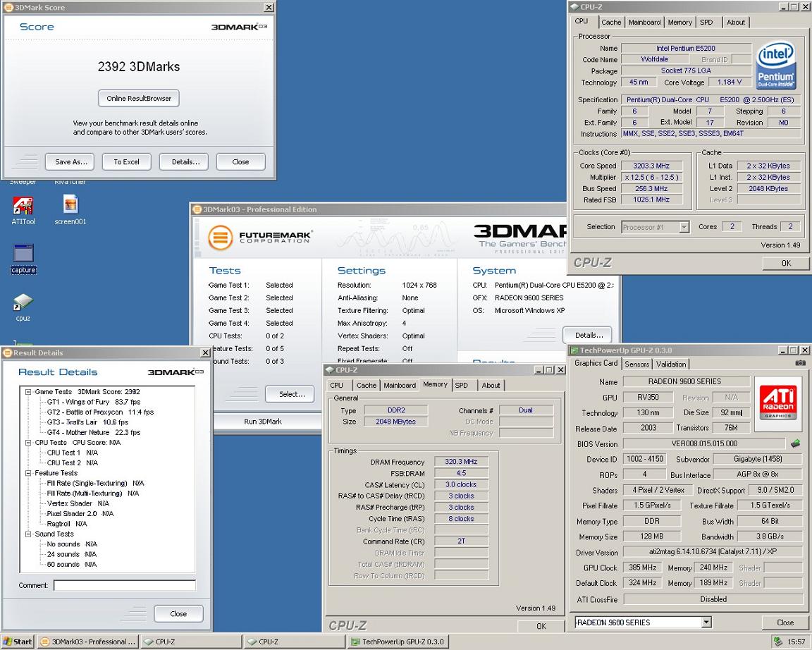Click the 3203.3 MHz Core Speed value
The height and width of the screenshot is (650, 812).
(651, 166)
